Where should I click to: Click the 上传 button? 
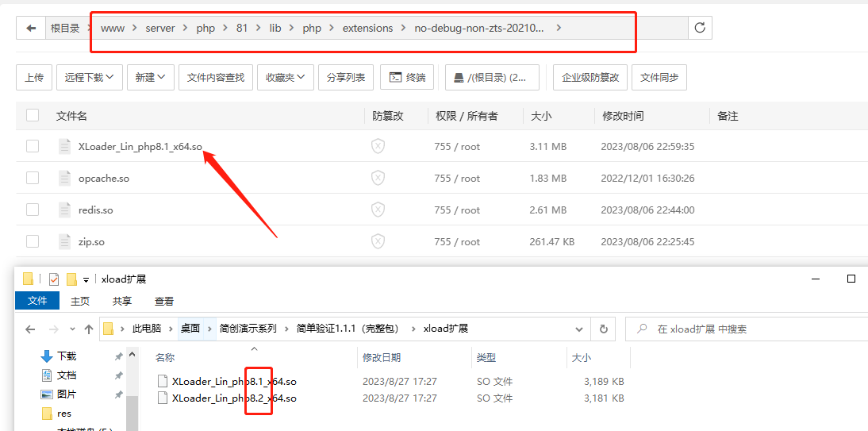(x=34, y=77)
